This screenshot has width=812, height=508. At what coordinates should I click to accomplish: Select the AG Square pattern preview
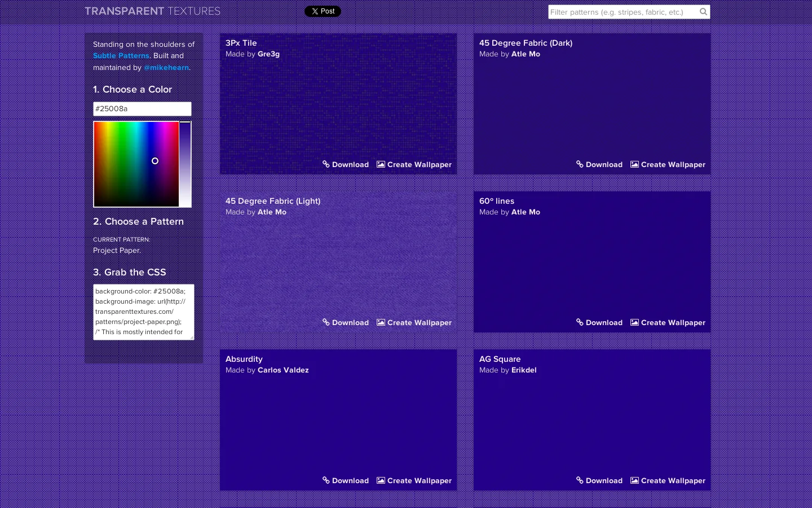click(592, 420)
